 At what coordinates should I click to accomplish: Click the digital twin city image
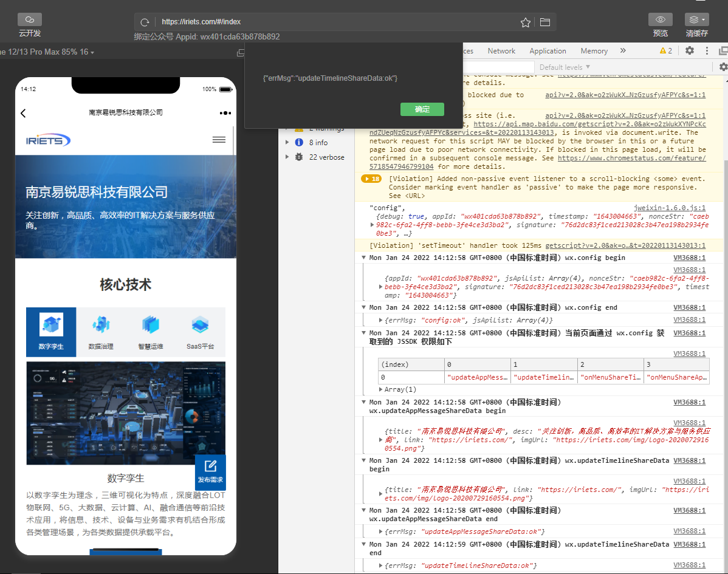125,413
